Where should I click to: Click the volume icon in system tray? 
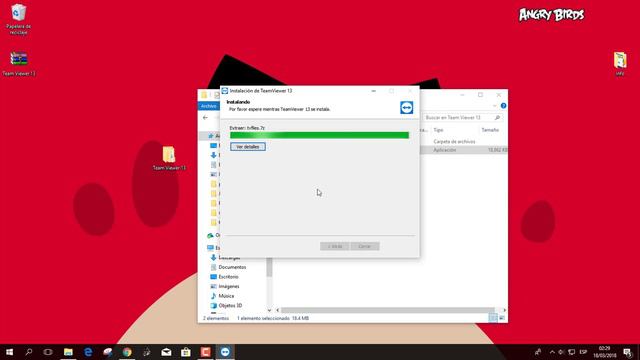pos(561,352)
